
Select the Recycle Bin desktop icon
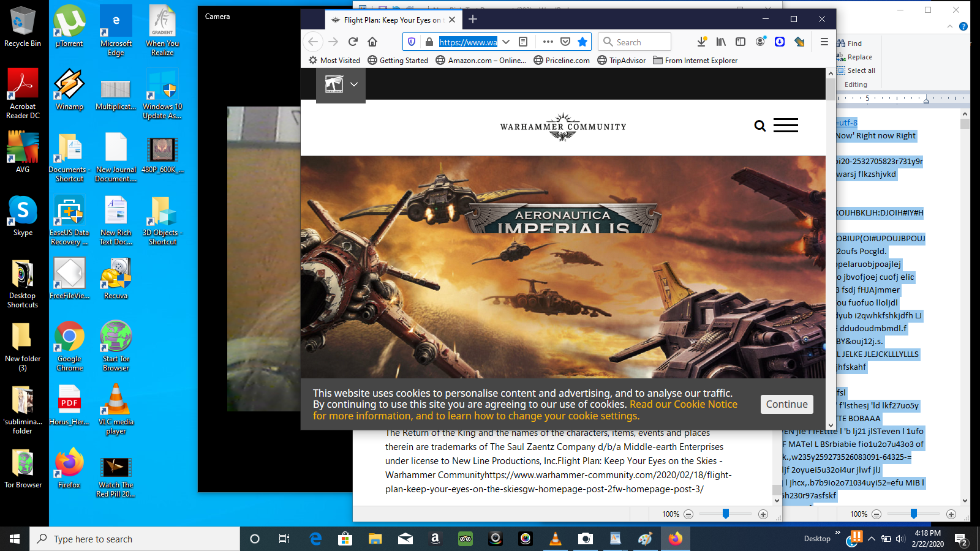tap(23, 26)
